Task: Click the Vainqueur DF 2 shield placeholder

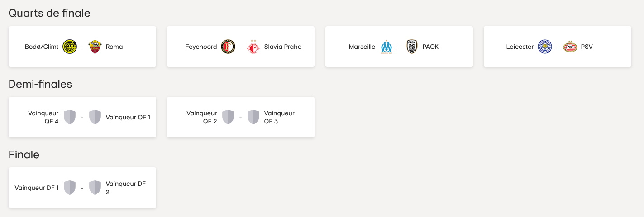Action: tap(95, 188)
